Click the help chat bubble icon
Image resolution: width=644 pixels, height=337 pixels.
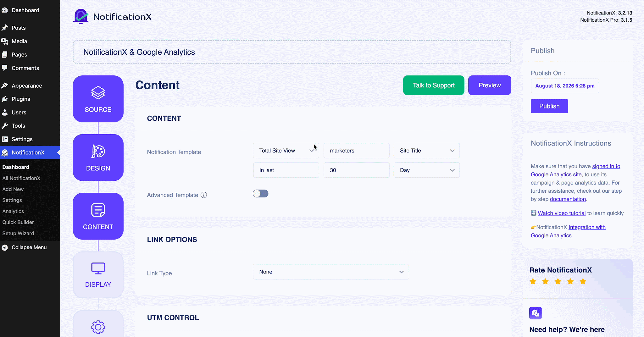[536, 313]
